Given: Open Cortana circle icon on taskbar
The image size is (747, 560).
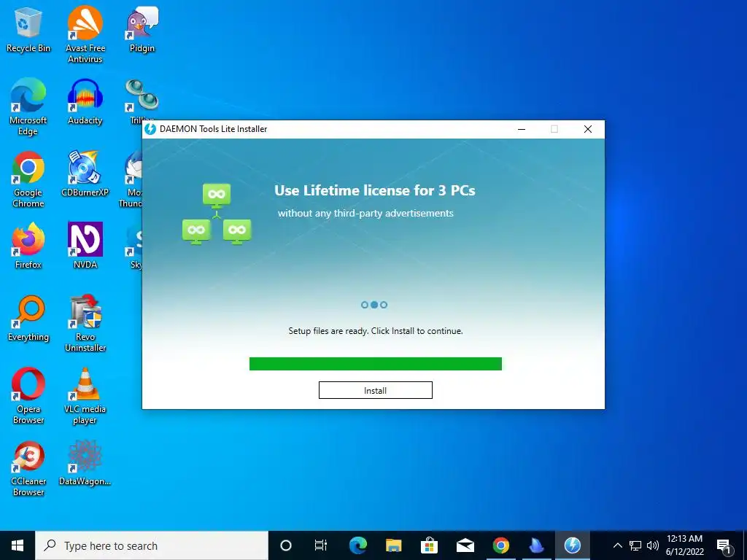Looking at the screenshot, I should click(286, 545).
